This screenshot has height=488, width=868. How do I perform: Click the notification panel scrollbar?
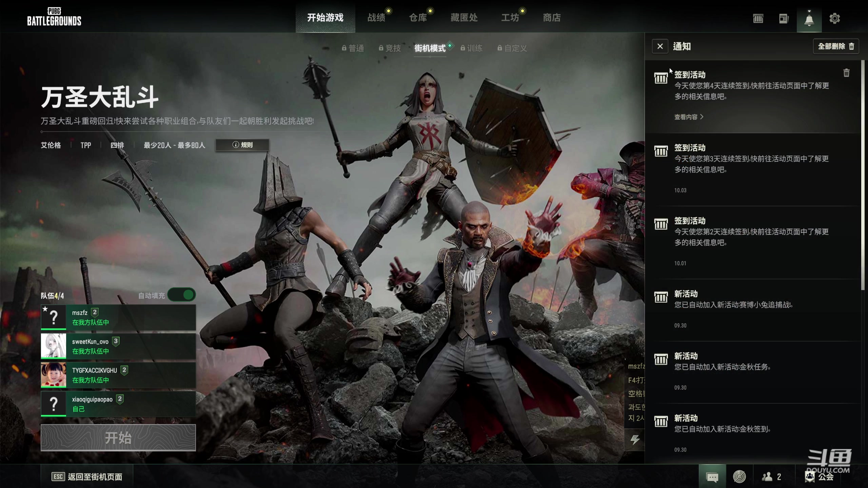tap(863, 175)
